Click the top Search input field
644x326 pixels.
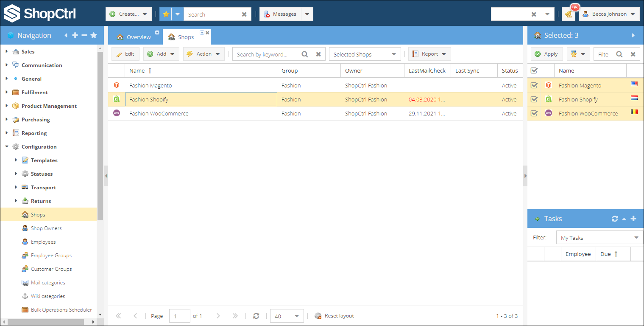(212, 14)
